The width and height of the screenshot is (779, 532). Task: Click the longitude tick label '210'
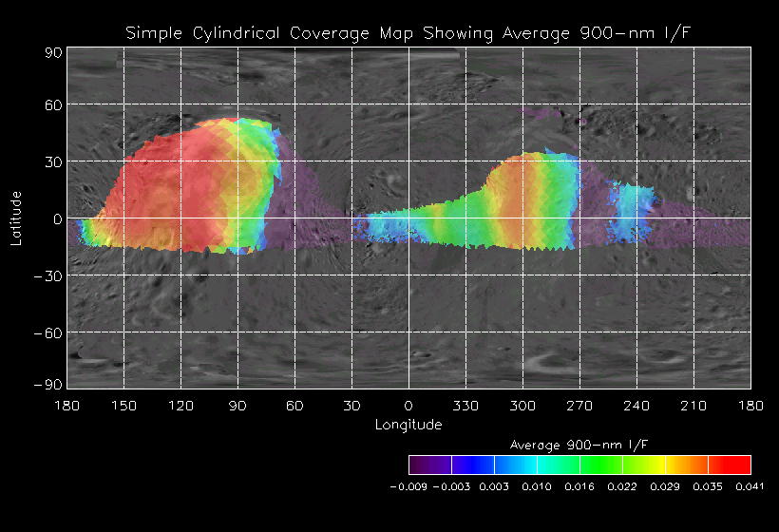694,406
